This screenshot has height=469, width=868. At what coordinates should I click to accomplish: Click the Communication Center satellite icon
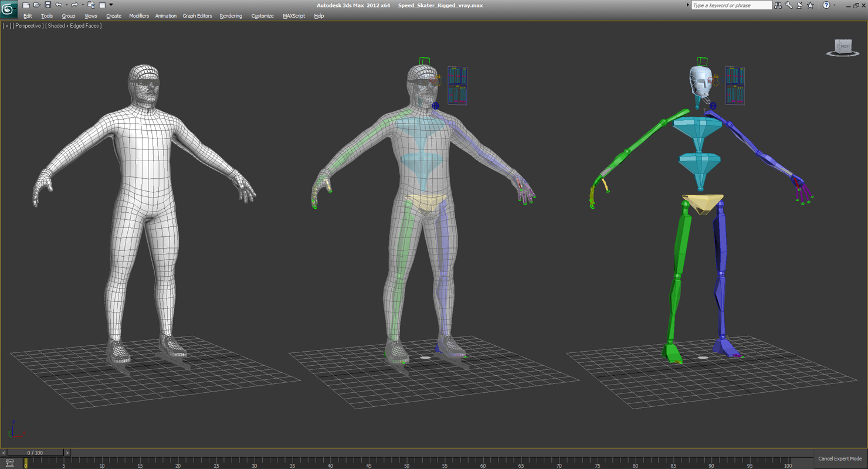tap(799, 5)
